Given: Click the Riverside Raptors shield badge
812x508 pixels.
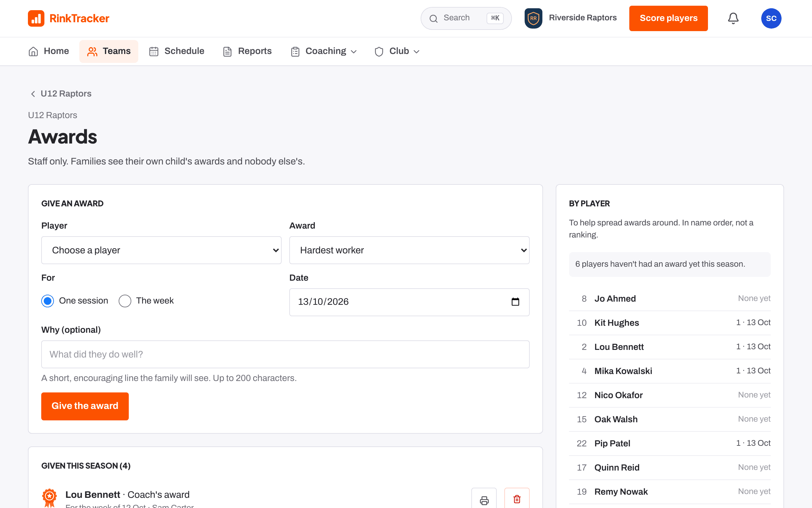Looking at the screenshot, I should (533, 18).
